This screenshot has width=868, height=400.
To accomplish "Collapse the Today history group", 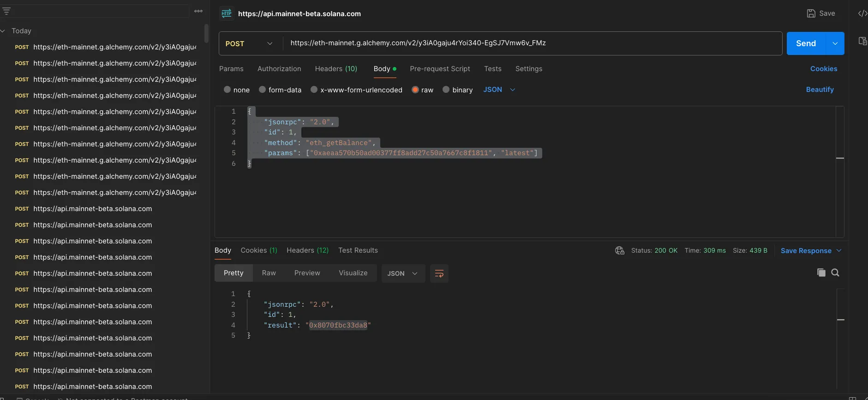I will point(3,31).
